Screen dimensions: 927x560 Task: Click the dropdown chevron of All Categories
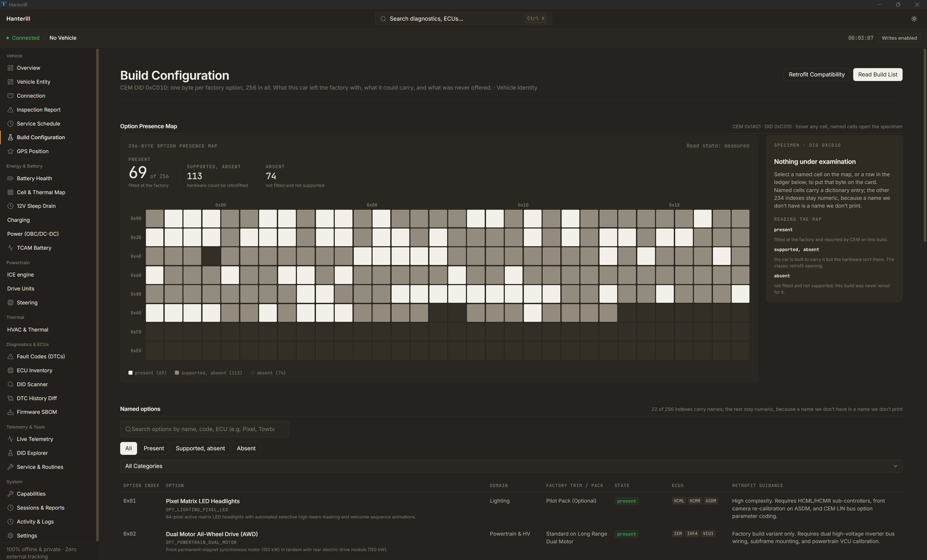click(895, 466)
